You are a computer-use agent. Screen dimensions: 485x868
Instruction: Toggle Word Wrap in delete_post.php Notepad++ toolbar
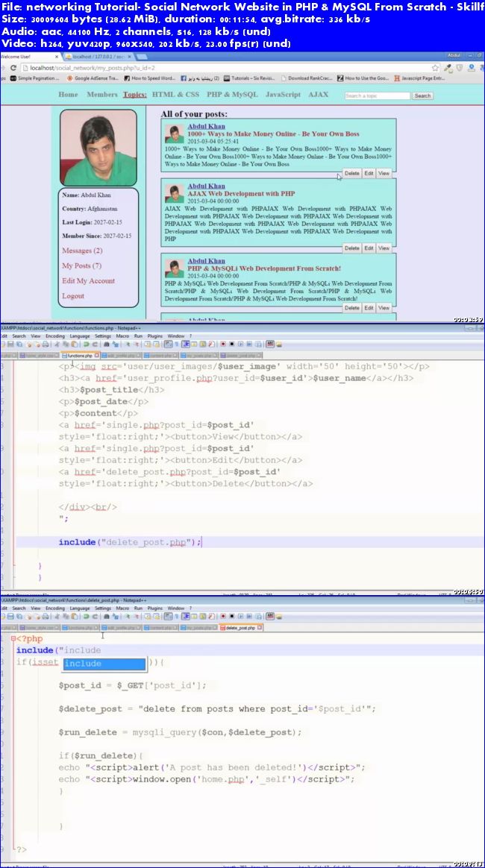pyautogui.click(x=168, y=615)
